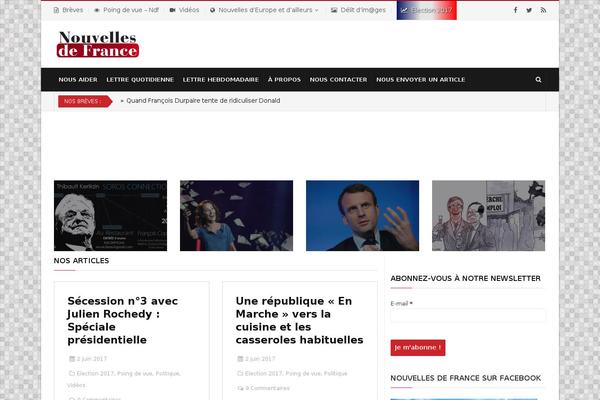Open article Une république « En Marche »

[x=299, y=320]
